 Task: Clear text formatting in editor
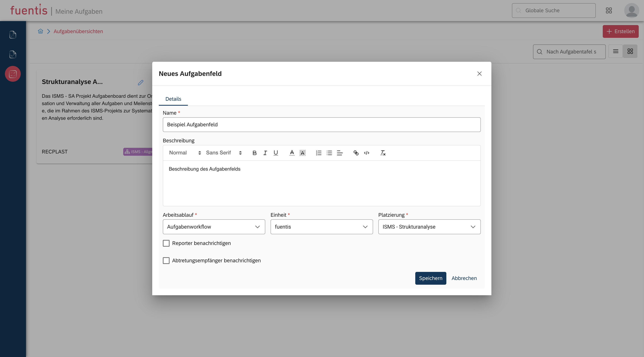coord(383,153)
